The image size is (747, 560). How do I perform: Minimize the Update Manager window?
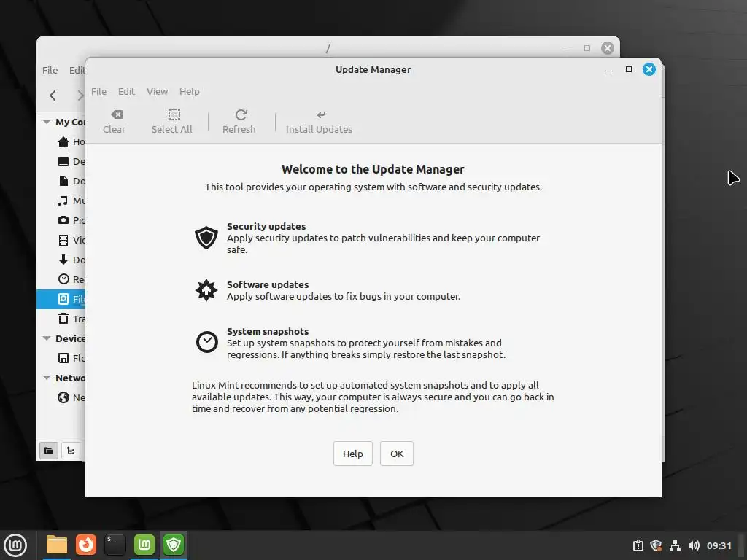point(608,69)
